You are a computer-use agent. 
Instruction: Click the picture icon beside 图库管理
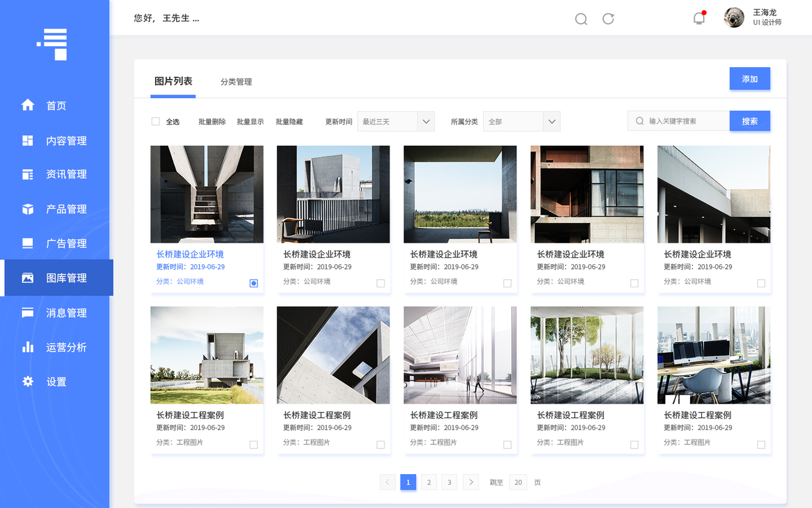click(28, 278)
